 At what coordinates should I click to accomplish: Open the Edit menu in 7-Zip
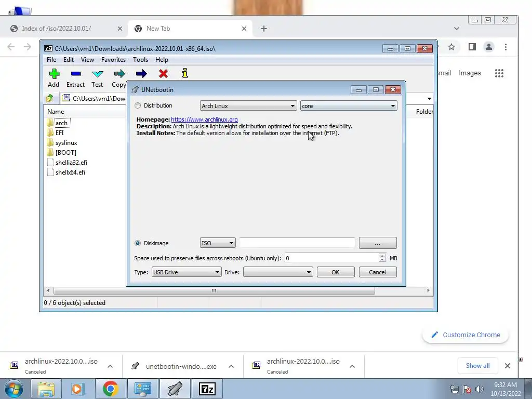[69, 60]
